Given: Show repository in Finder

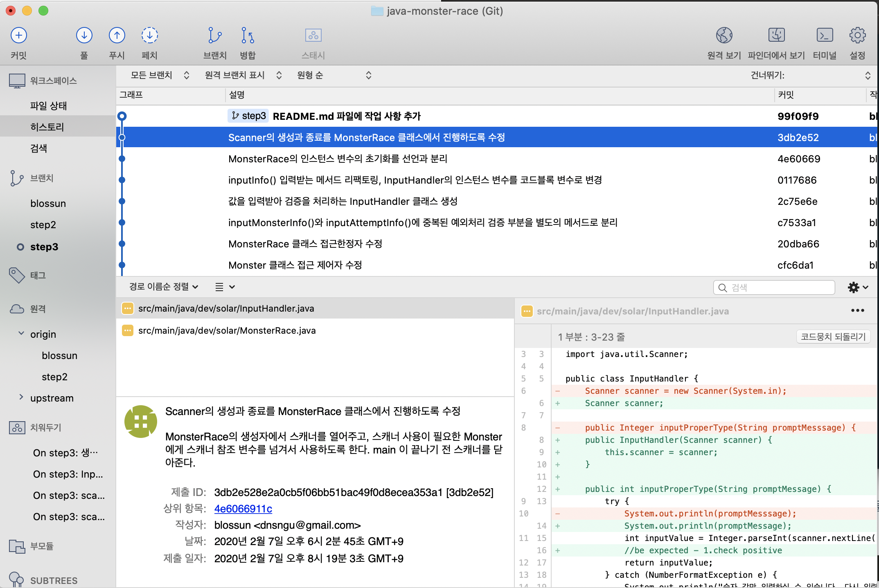Looking at the screenshot, I should (x=776, y=36).
